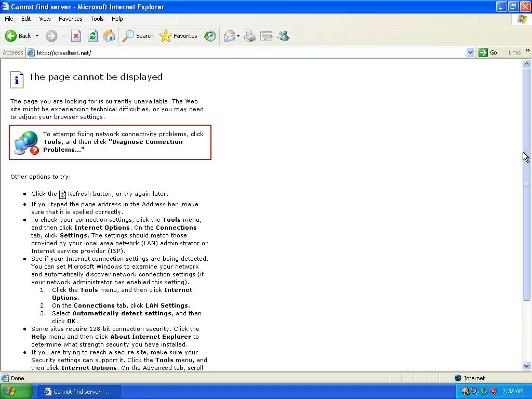
Task: Click the Internet Explorer title bar icon
Action: (5, 6)
